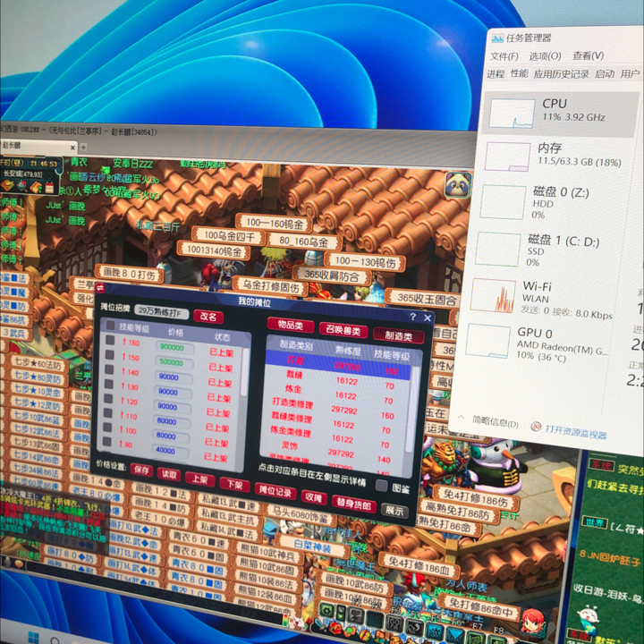Toggle the select-all checkbox beside 技能等级 header
This screenshot has height=644, width=644.
pyautogui.click(x=111, y=326)
